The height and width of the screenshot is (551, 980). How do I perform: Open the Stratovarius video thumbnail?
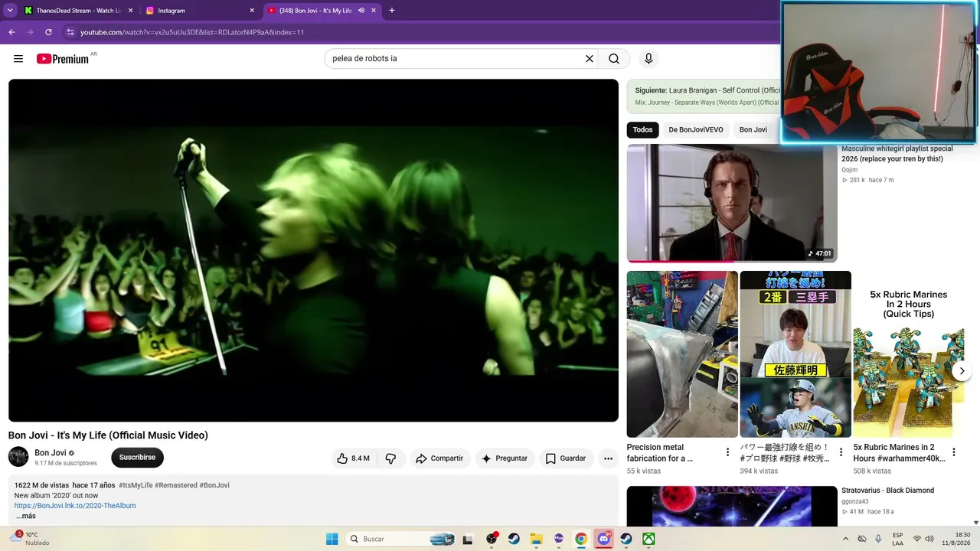[x=732, y=507]
